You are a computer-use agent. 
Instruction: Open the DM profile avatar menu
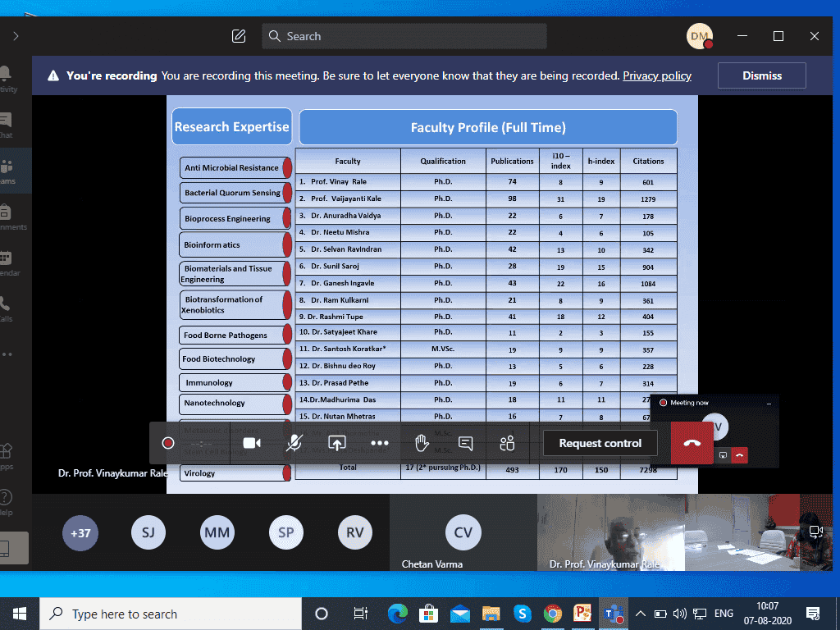[x=699, y=36]
